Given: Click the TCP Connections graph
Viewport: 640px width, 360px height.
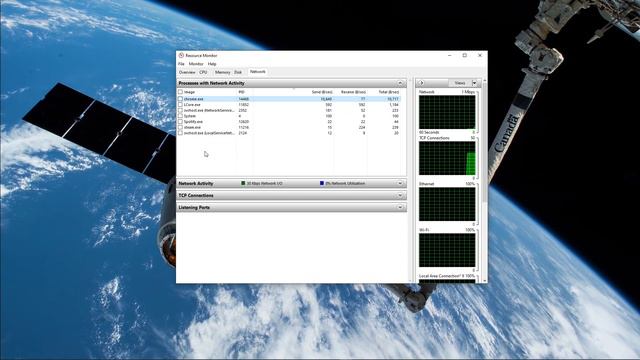Looking at the screenshot, I should click(x=447, y=158).
